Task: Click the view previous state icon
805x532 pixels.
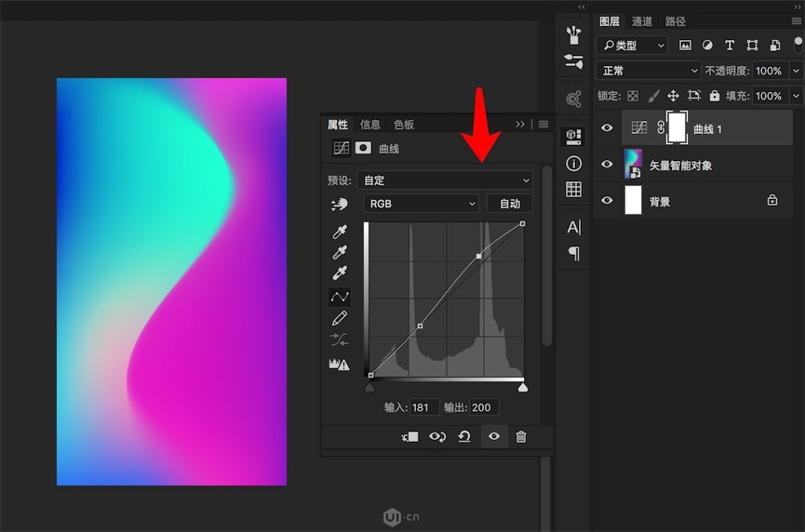Action: point(437,436)
